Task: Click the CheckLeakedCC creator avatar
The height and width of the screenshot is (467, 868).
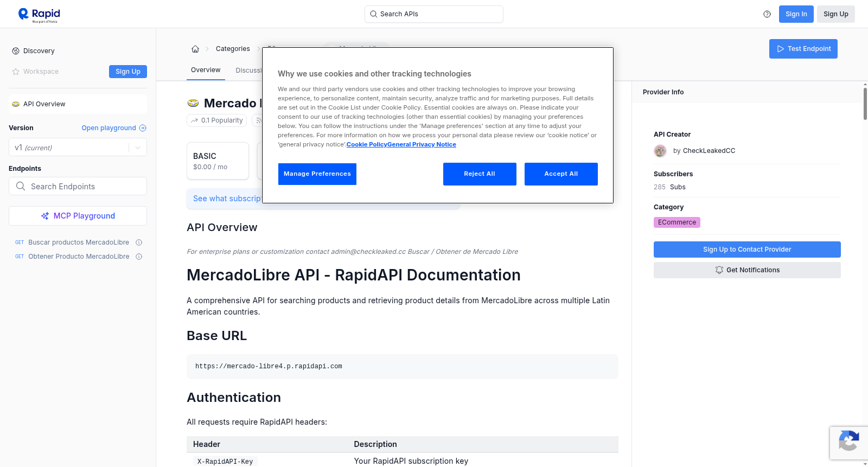Action: [x=660, y=151]
